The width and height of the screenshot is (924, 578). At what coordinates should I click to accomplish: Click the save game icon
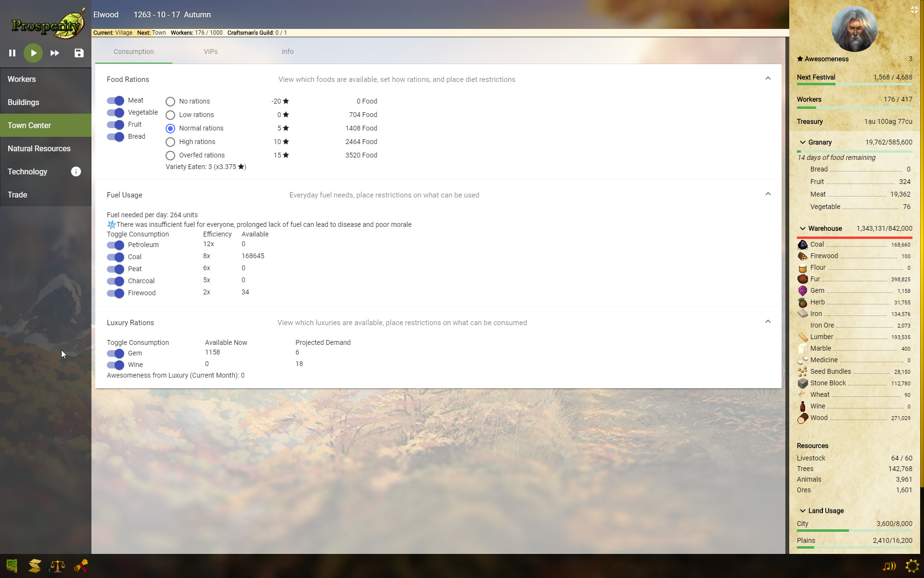pos(78,53)
